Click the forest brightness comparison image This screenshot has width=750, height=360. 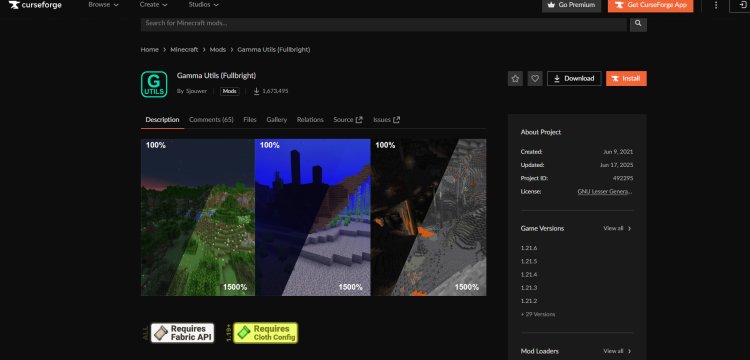pyautogui.click(x=198, y=218)
